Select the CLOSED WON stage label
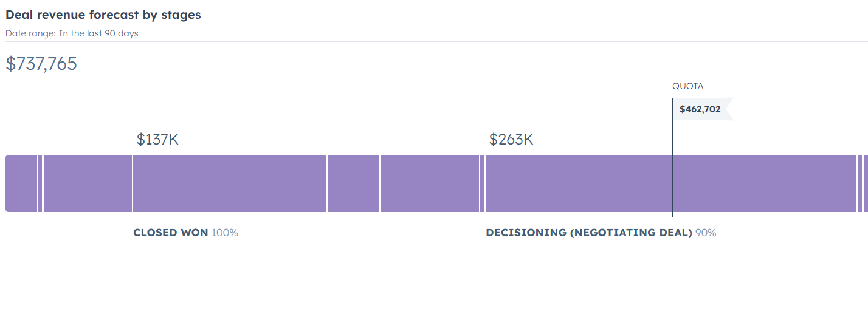This screenshot has height=317, width=868. (171, 233)
